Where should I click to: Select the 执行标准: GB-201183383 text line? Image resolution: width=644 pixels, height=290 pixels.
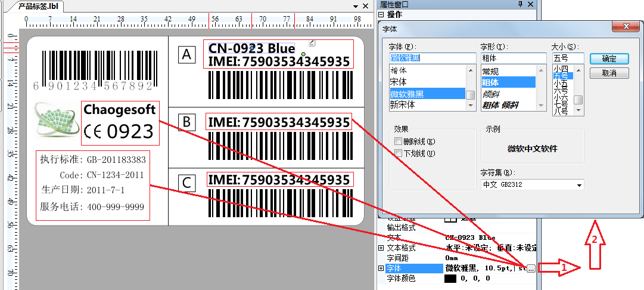tap(93, 159)
